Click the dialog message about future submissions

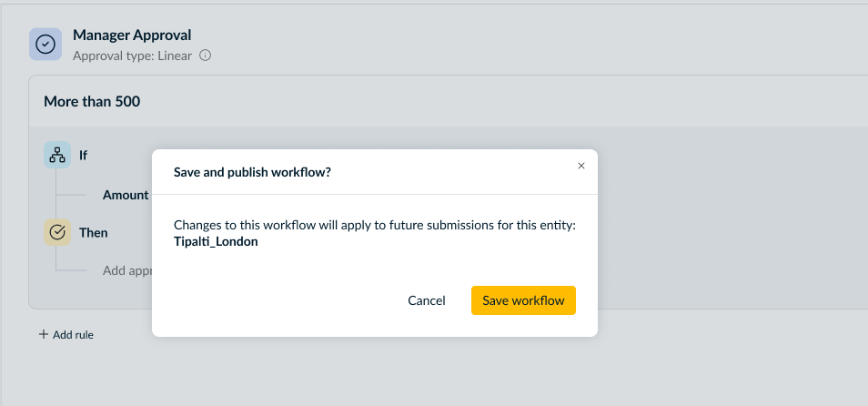[x=374, y=225]
